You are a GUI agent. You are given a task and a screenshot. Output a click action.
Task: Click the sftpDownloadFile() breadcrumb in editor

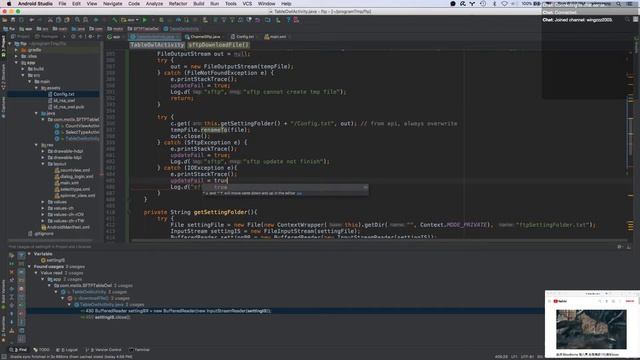coord(218,45)
